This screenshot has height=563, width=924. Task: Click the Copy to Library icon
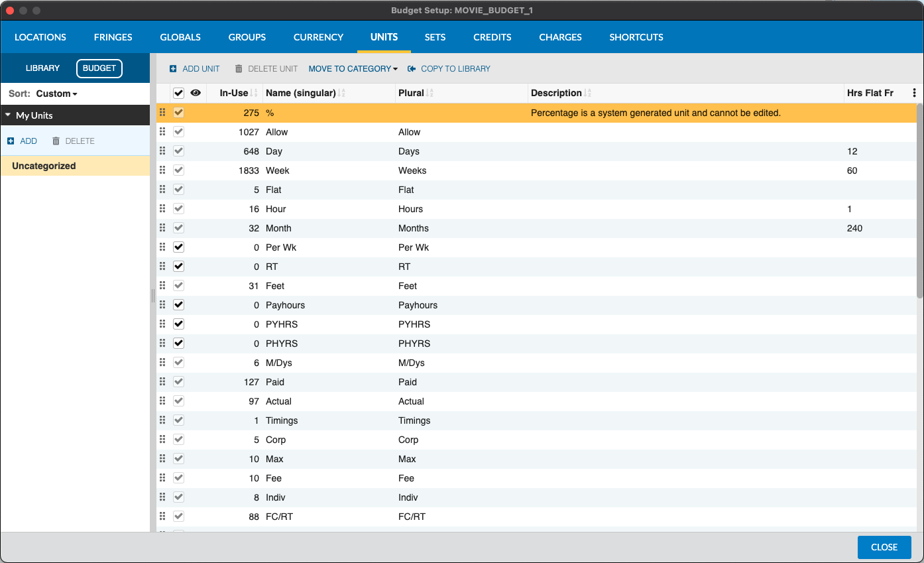pos(412,69)
